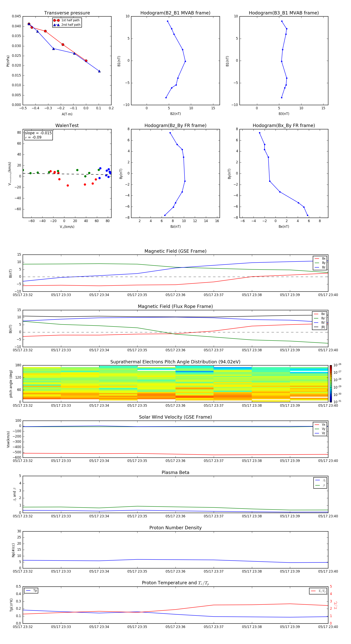Click the "Pt(nPa)" y-axis label

8,61
